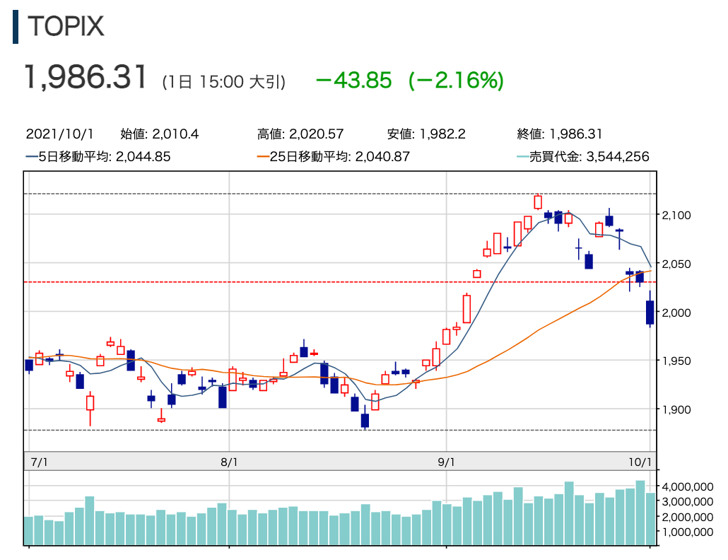Click the 7/1 date axis label
This screenshot has height=560, width=728.
(x=39, y=462)
